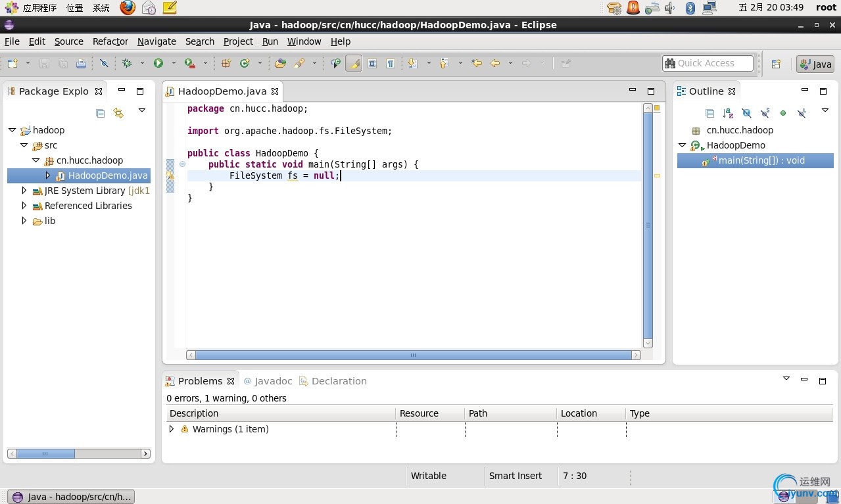Toggle Hide Fields in Outline
This screenshot has width=841, height=504.
(746, 113)
